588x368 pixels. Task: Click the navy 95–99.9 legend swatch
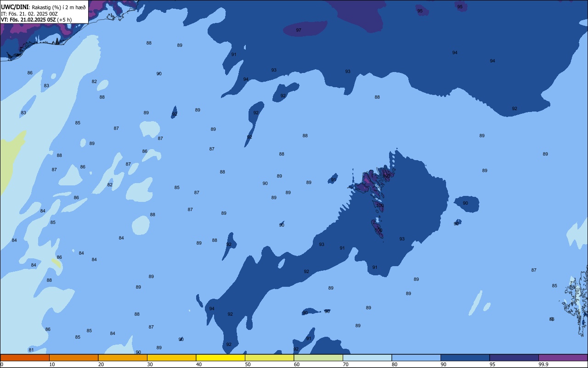(x=514, y=357)
